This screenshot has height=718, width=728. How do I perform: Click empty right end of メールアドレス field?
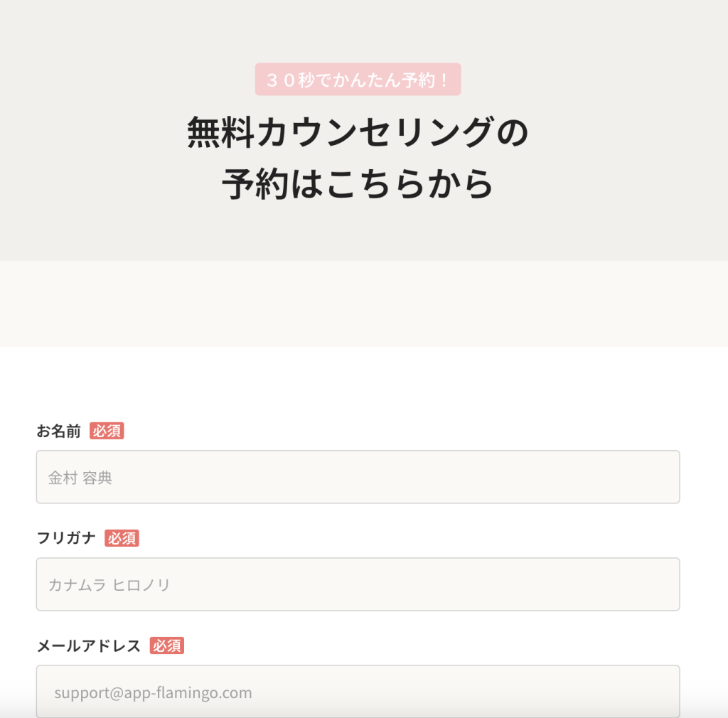click(x=640, y=692)
